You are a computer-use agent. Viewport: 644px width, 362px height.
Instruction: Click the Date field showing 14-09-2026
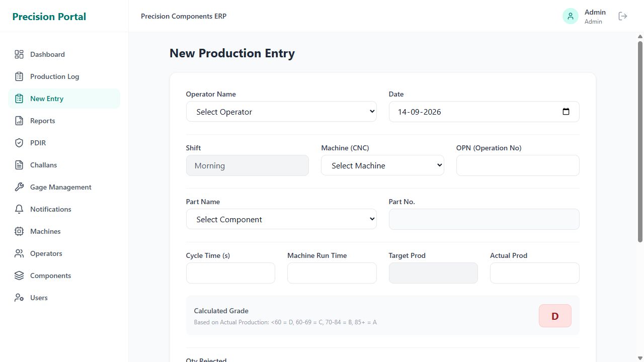coord(484,112)
